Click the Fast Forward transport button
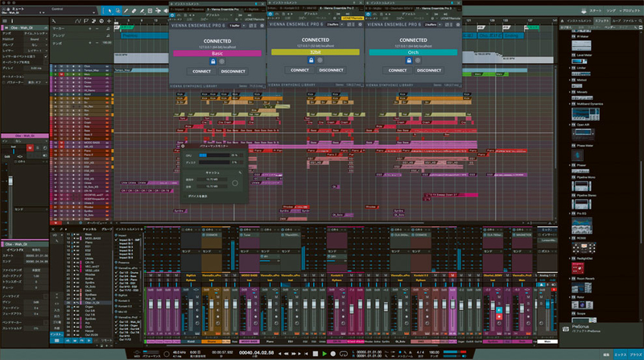This screenshot has width=644, height=360. (294, 354)
